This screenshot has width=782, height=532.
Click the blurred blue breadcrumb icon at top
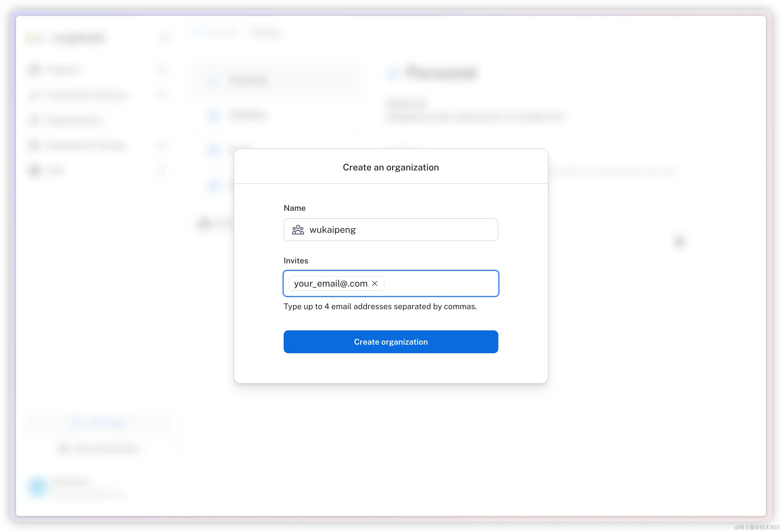(198, 33)
